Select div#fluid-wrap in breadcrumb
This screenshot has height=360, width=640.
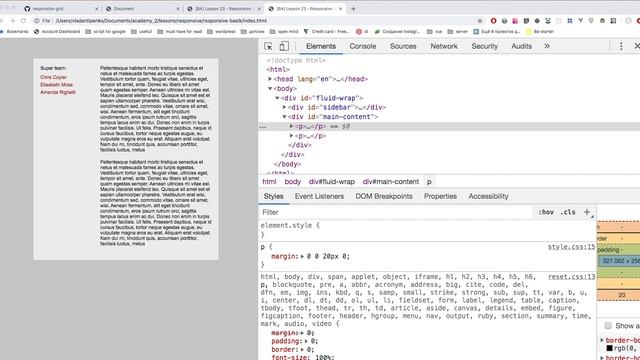[332, 182]
